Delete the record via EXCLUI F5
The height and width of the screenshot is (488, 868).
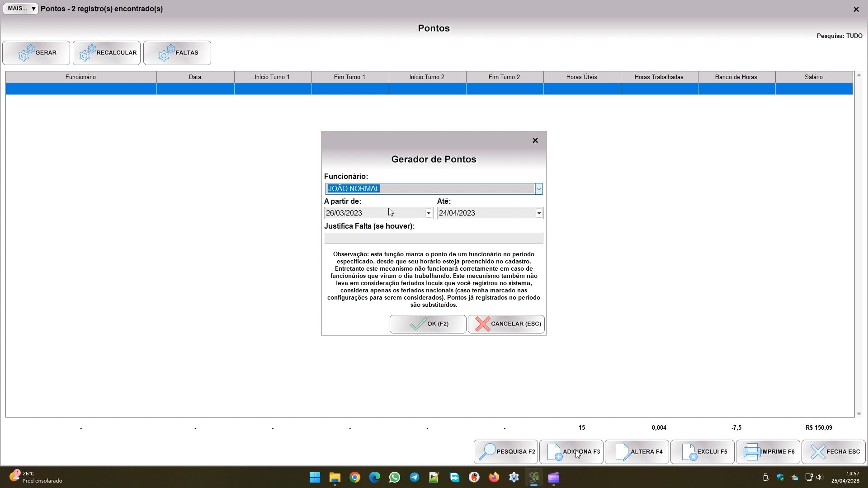702,452
